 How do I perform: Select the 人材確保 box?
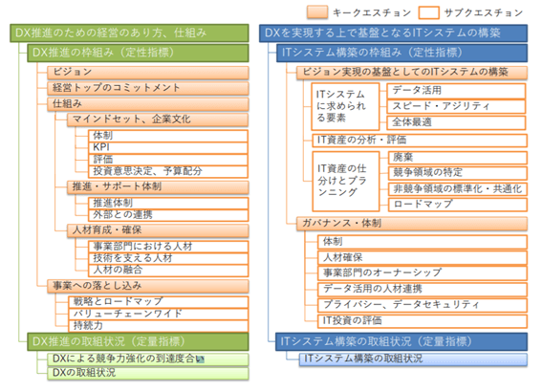(x=423, y=257)
